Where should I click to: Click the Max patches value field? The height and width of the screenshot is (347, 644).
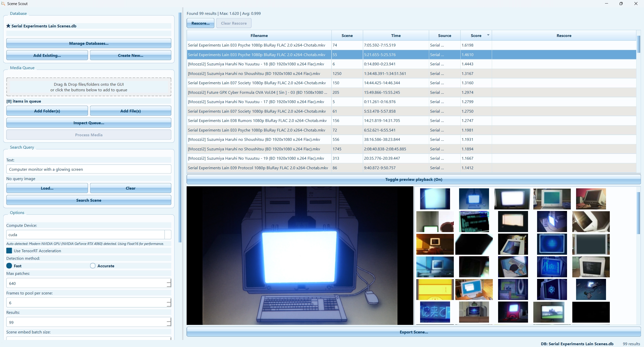pos(89,283)
